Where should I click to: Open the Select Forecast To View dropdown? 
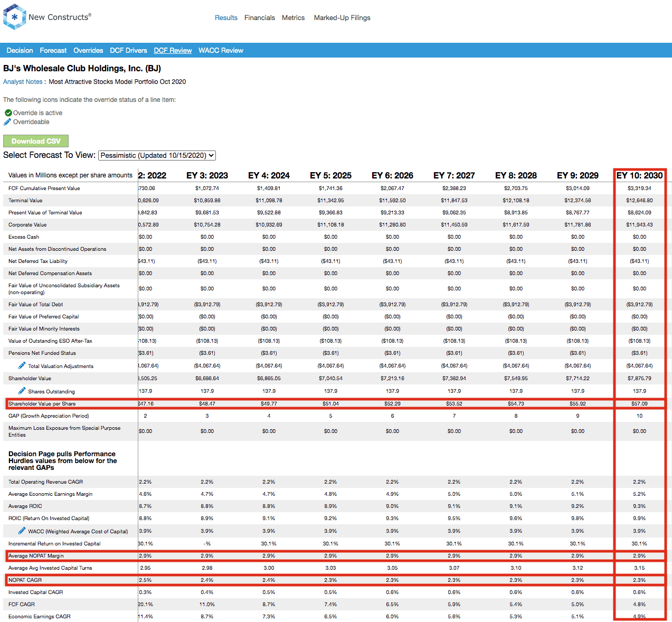coord(157,155)
